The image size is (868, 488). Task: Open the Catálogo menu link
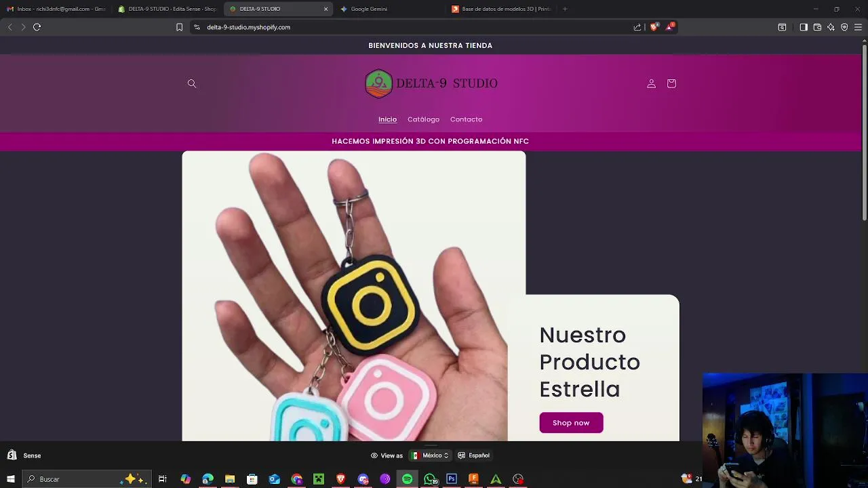coord(423,119)
